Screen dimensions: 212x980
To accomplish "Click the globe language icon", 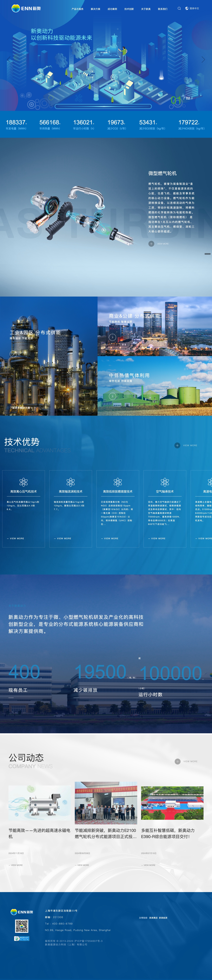I will pos(187,8).
